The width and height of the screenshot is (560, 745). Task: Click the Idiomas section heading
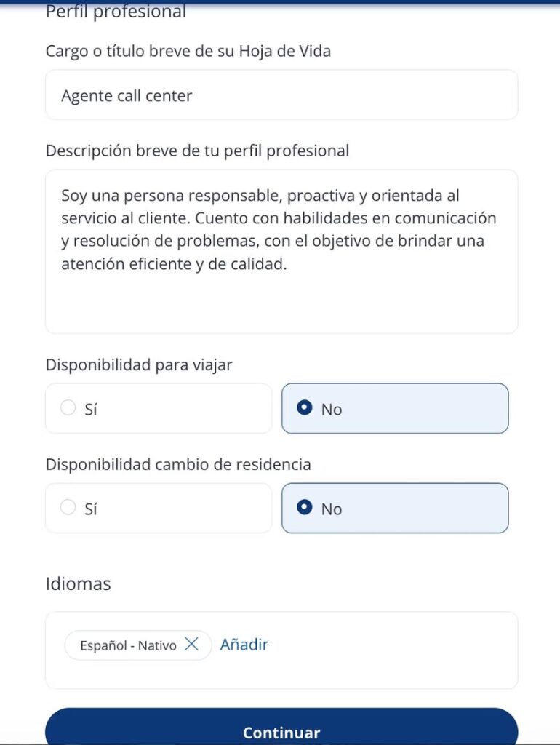(x=79, y=583)
